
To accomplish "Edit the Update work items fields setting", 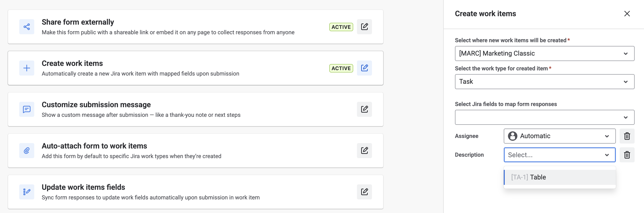I will click(364, 192).
